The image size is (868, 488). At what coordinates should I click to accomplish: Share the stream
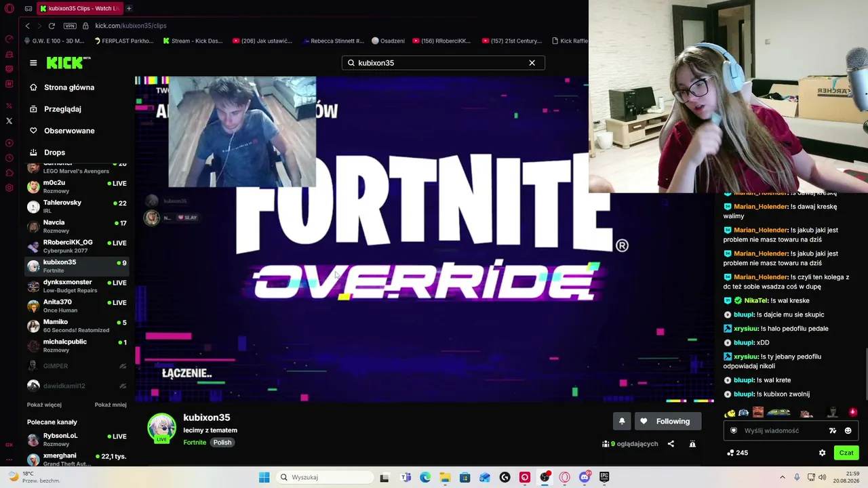point(671,444)
